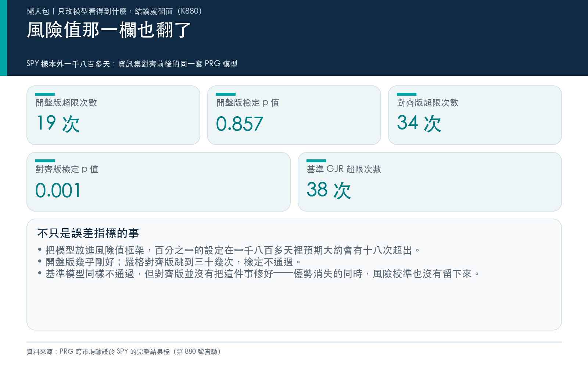Click the heading 不只是誤差指標的事
Image resolution: width=588 pixels, height=368 pixels.
pos(88,233)
